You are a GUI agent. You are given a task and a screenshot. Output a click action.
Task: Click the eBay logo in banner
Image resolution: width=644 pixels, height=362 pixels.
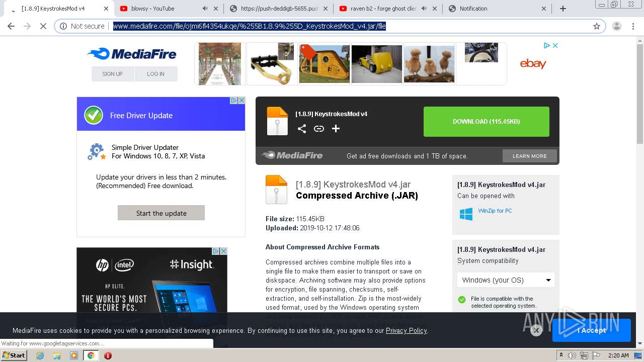click(x=533, y=64)
